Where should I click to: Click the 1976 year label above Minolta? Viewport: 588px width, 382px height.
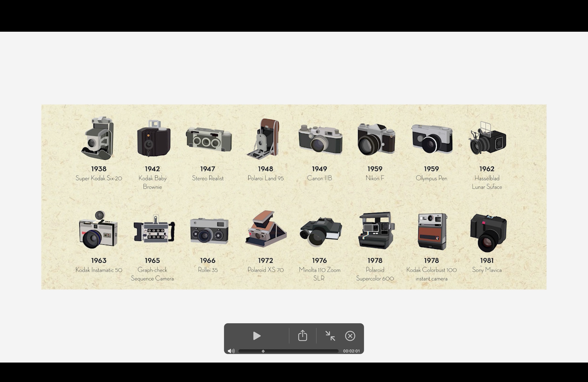pyautogui.click(x=319, y=260)
